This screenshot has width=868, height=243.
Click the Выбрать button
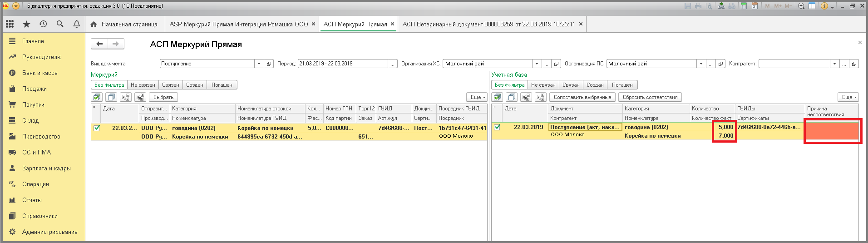[163, 97]
